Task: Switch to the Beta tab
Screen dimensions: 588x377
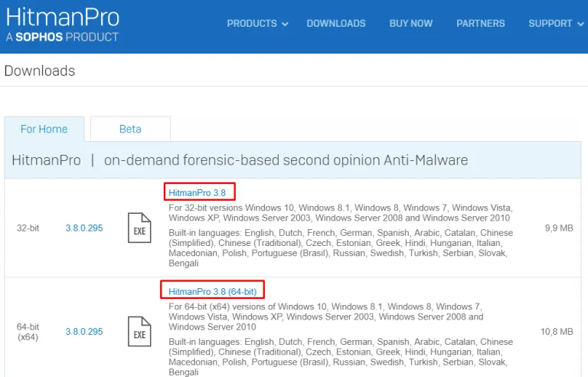Action: [130, 129]
